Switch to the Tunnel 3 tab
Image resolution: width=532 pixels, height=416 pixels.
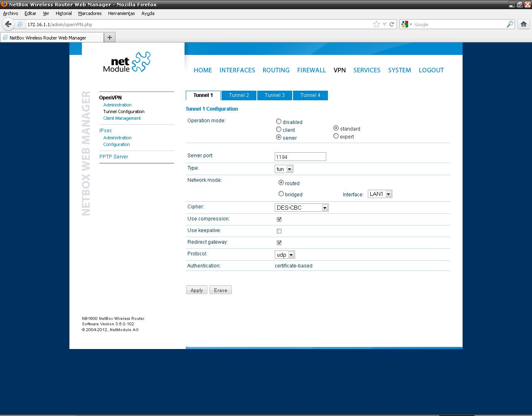coord(275,95)
